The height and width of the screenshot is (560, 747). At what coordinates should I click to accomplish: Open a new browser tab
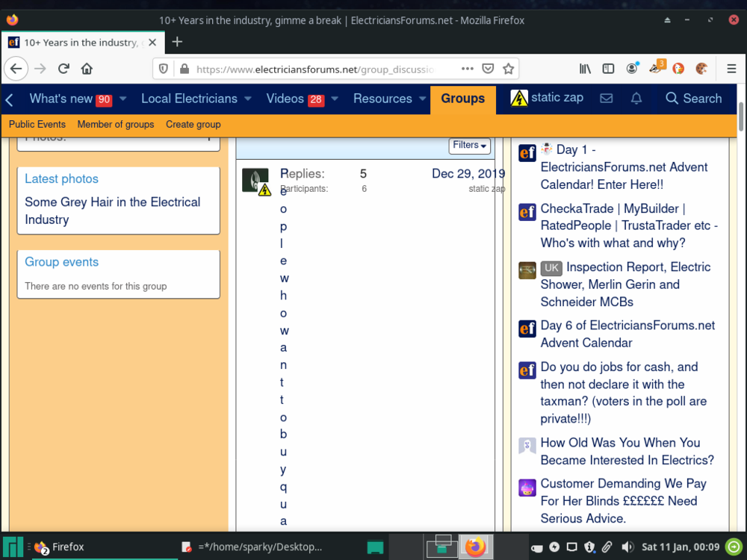[177, 43]
